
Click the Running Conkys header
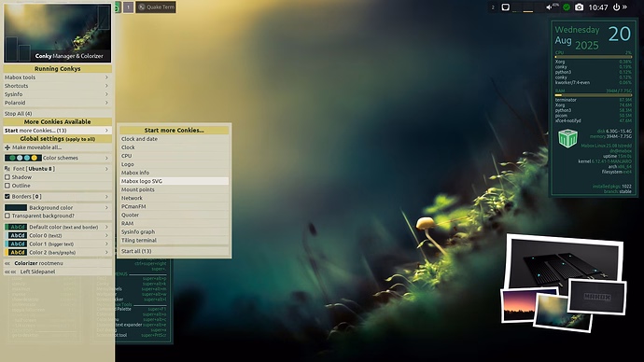pyautogui.click(x=58, y=69)
